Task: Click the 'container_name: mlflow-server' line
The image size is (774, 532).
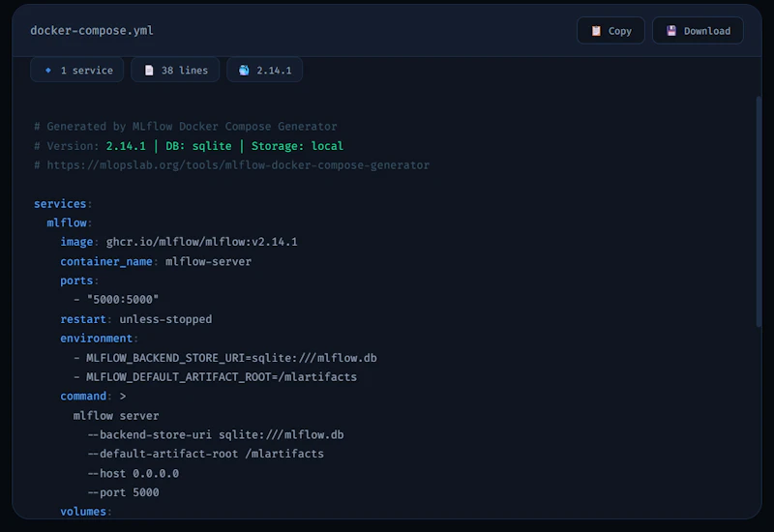Action: [x=156, y=261]
